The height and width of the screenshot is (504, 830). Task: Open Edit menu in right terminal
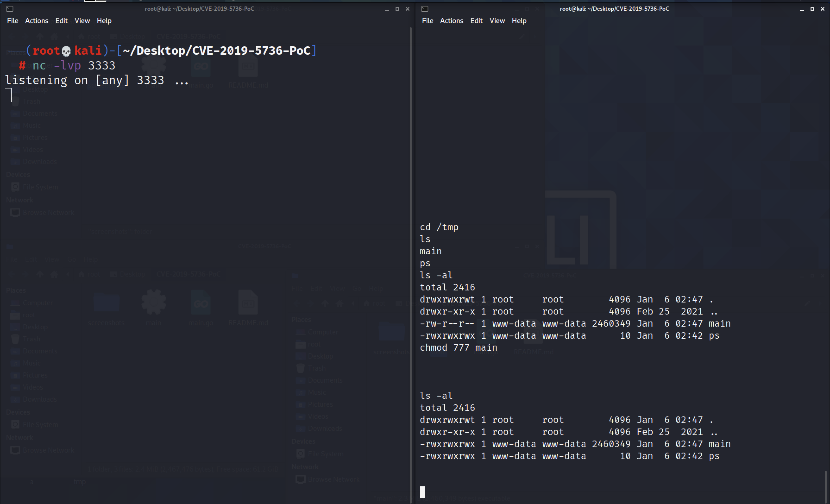[x=476, y=21]
